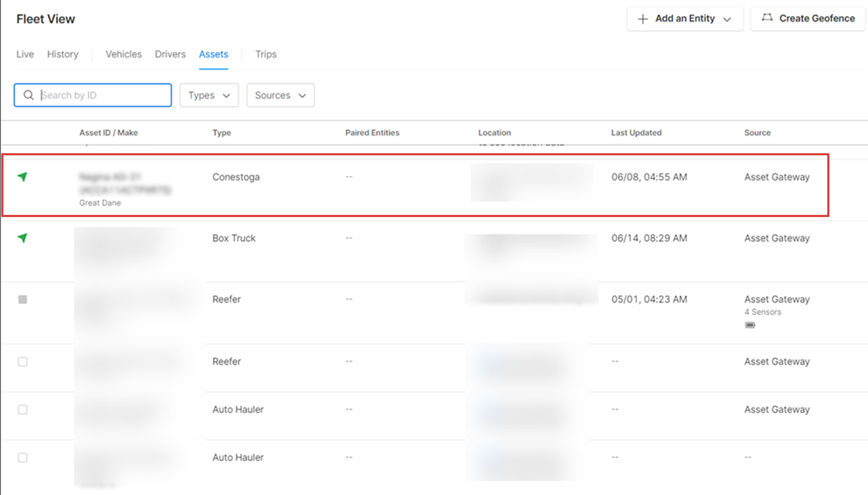Click the geofence icon on Create Geofence

(767, 18)
